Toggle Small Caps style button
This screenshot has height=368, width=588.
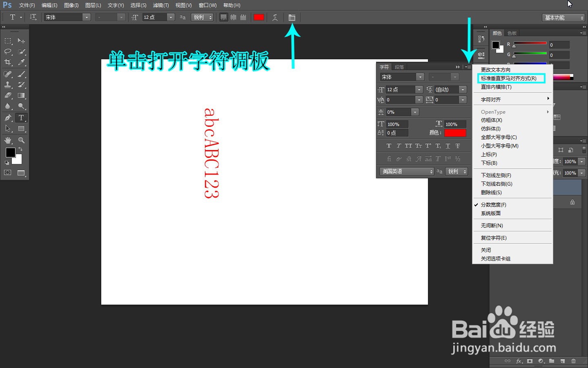419,146
